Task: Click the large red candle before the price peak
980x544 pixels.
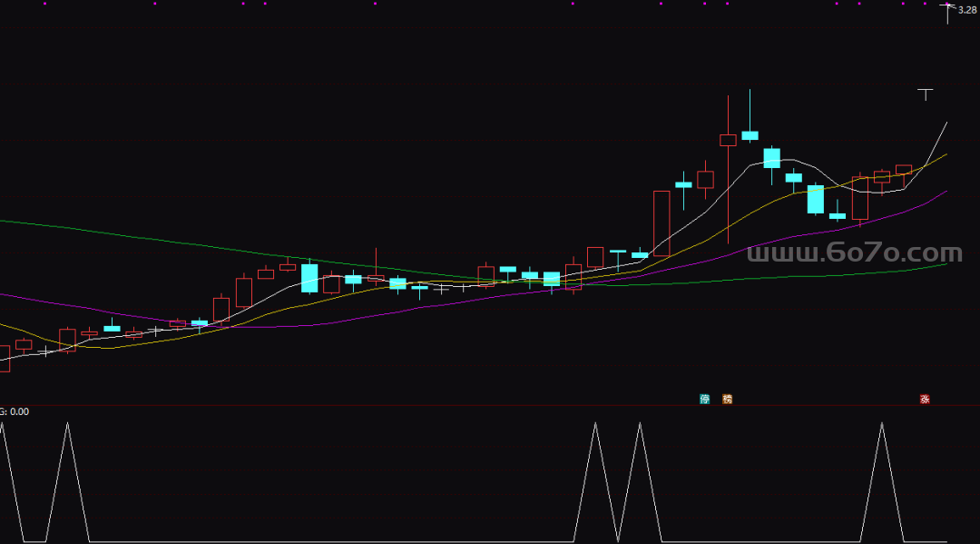Action: 661,223
